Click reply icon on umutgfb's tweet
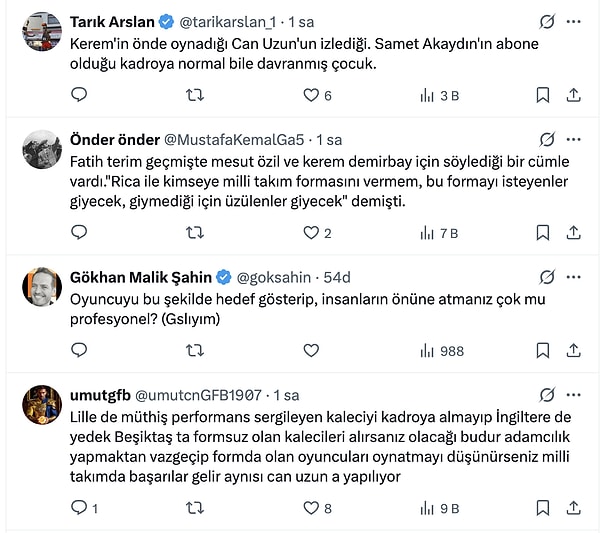This screenshot has width=600, height=533. tap(80, 508)
